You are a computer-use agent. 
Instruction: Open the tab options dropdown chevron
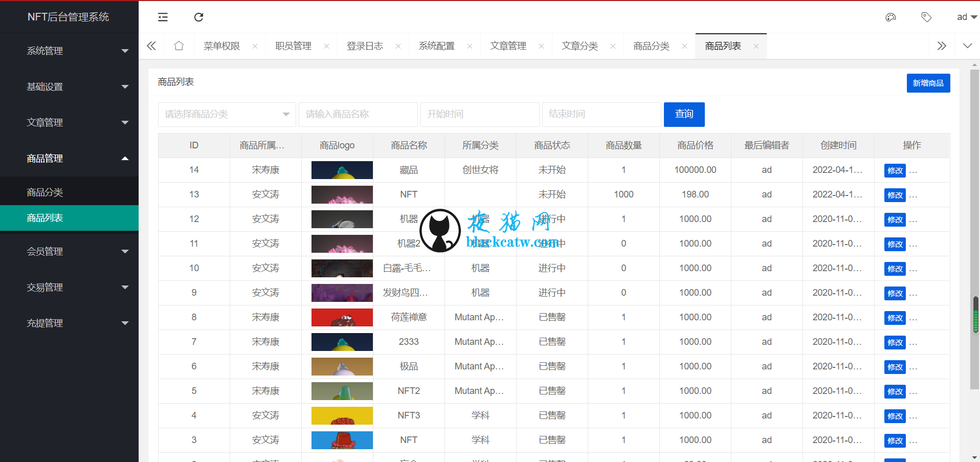click(x=967, y=46)
